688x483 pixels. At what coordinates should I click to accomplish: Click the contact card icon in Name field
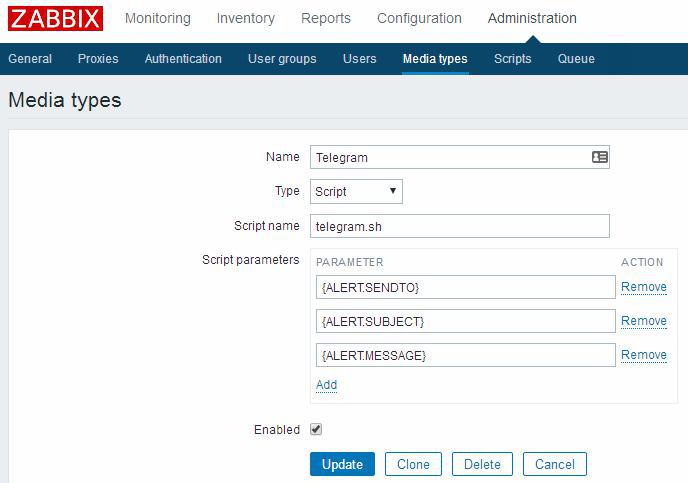tap(599, 157)
